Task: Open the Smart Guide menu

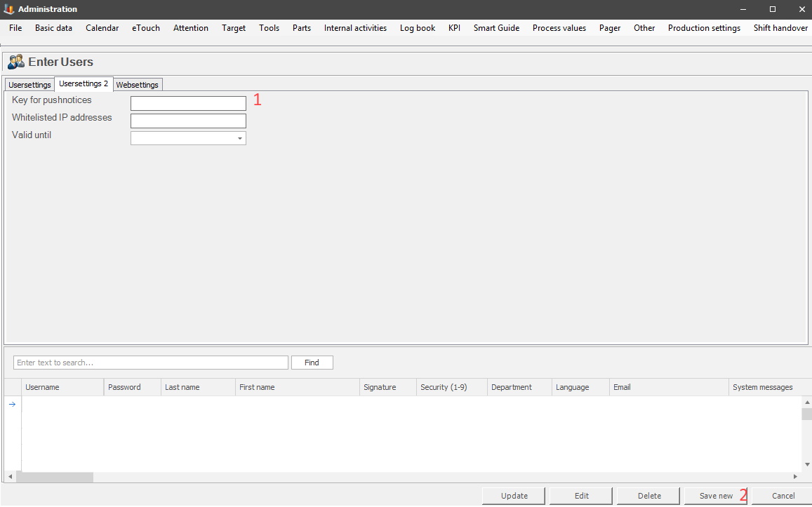Action: tap(496, 28)
